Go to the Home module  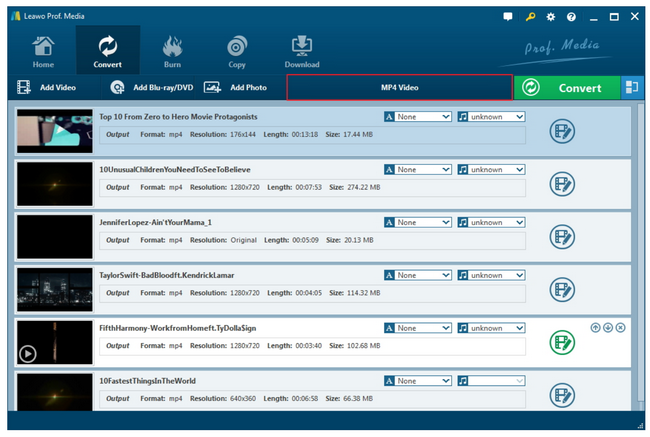point(43,51)
